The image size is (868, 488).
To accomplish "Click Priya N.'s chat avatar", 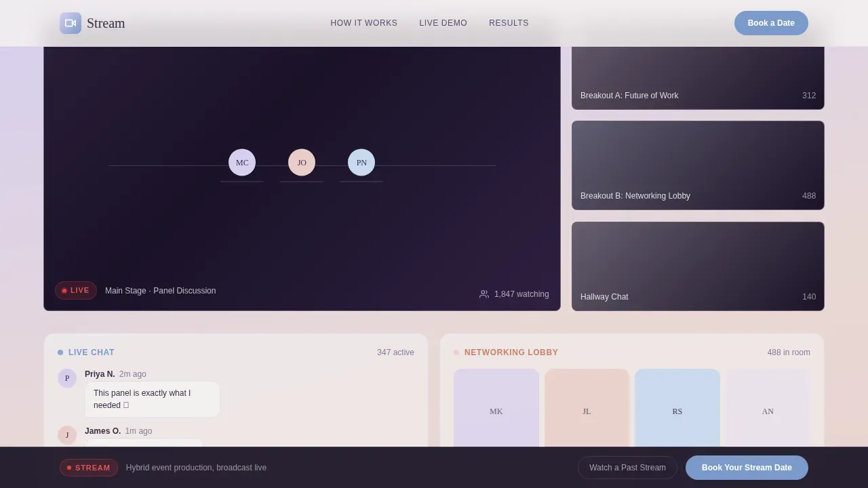I will (x=67, y=378).
